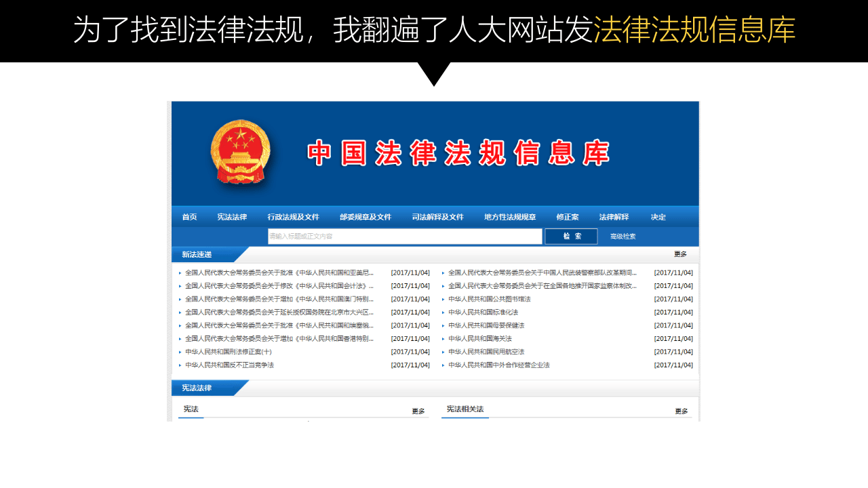Image resolution: width=868 pixels, height=488 pixels.
Task: Open the 行政法规及文件 navigation item
Action: click(x=295, y=217)
